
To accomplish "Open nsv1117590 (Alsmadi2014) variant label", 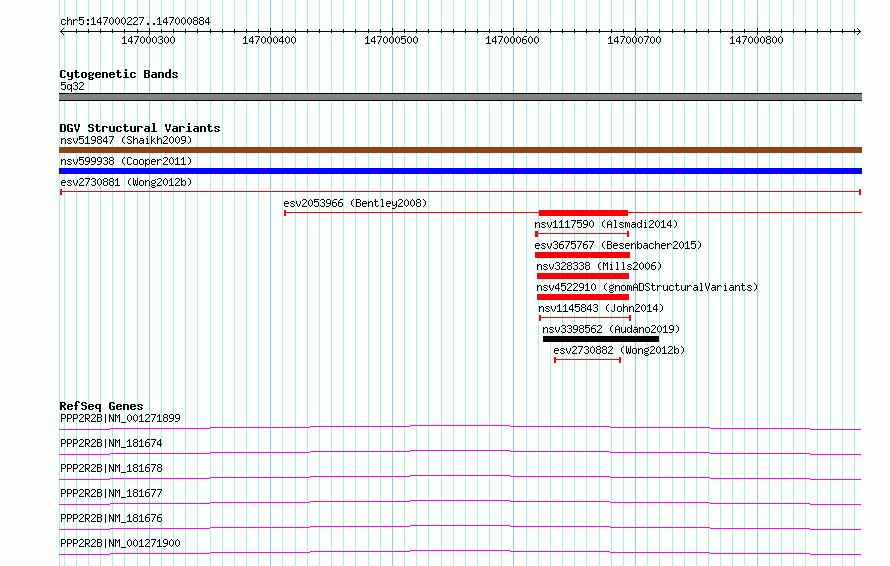I will click(606, 224).
